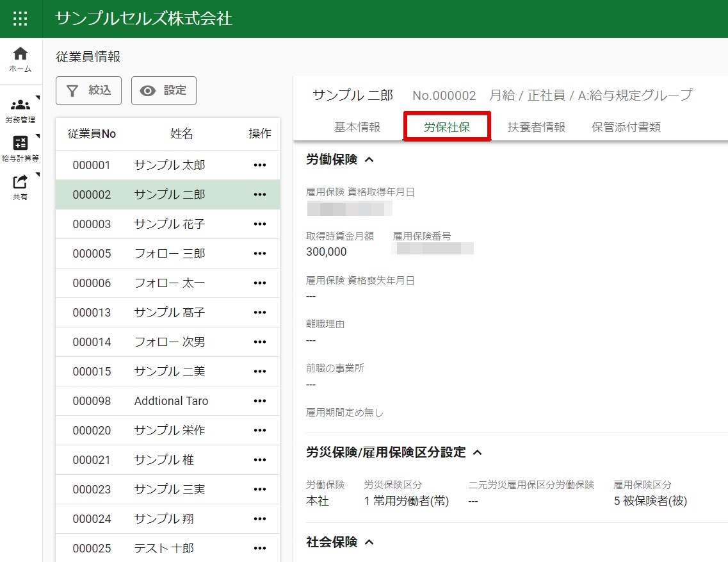This screenshot has width=728, height=562.
Task: Open actions menu for サンプル 花子
Action: click(260, 224)
